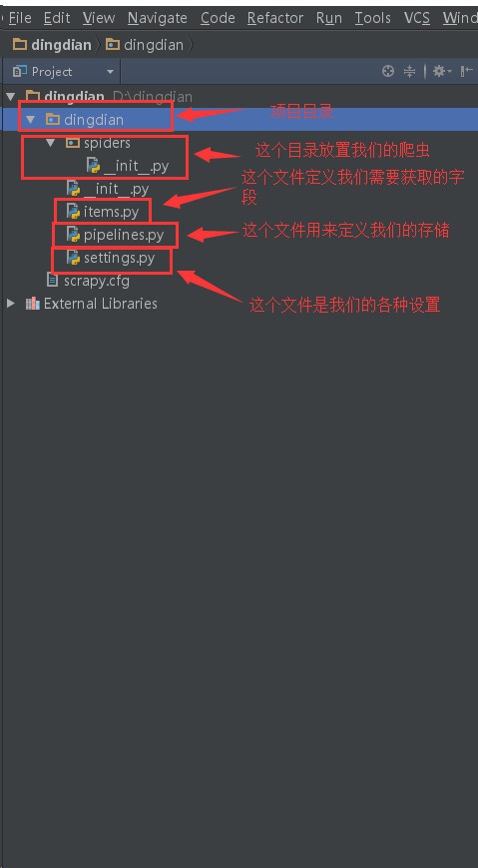Image resolution: width=478 pixels, height=868 pixels.
Task: Click the collapse all icon in Project panel
Action: (409, 71)
